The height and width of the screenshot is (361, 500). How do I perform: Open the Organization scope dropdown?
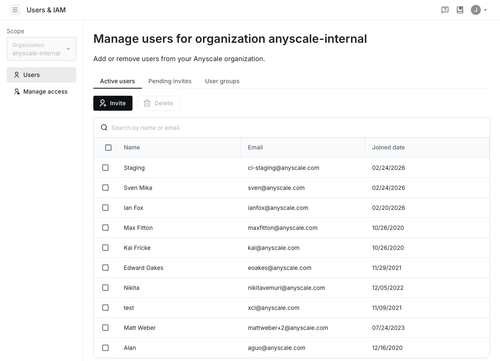[x=41, y=49]
